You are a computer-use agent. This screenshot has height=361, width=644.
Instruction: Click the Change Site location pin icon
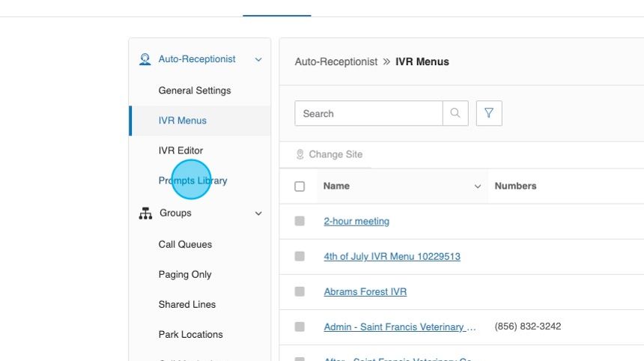300,154
